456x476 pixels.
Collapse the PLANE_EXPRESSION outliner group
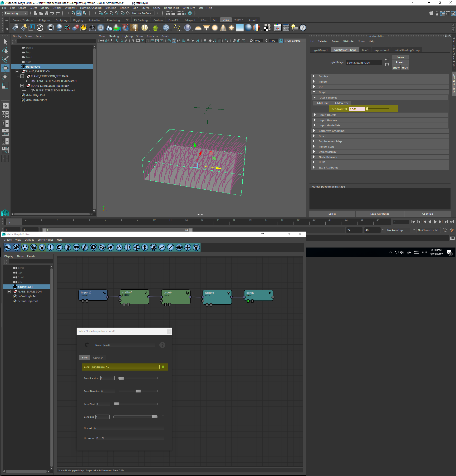17,71
